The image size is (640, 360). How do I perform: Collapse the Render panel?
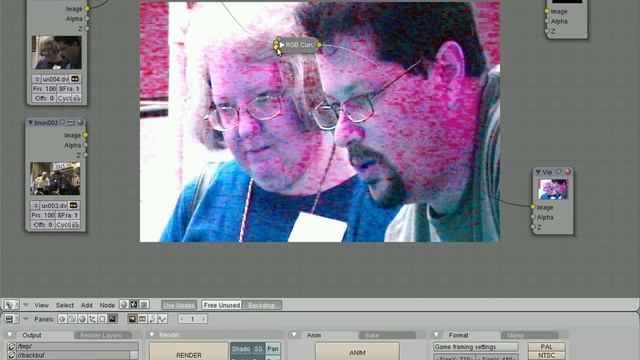151,334
